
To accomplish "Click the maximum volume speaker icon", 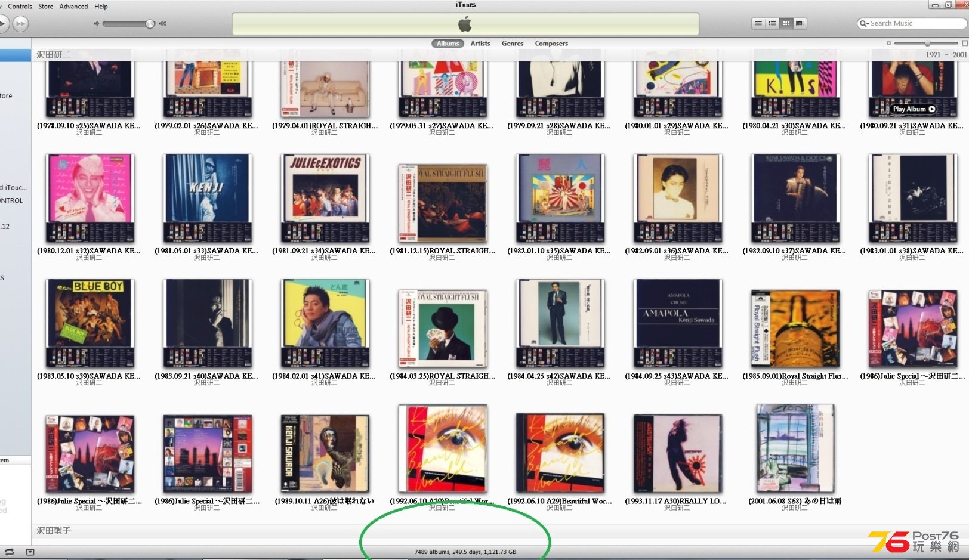I will pos(163,24).
